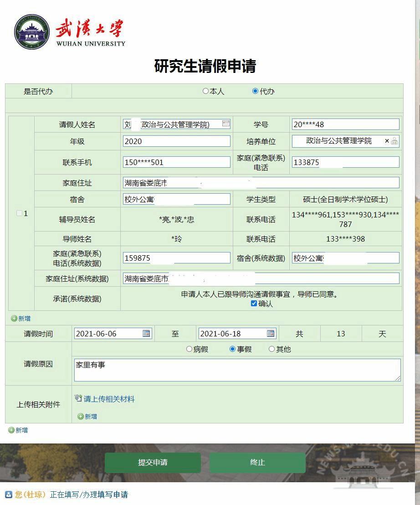This screenshot has height=505, width=420.
Task: Tick the row 1 selection checkbox
Action: pyautogui.click(x=19, y=213)
